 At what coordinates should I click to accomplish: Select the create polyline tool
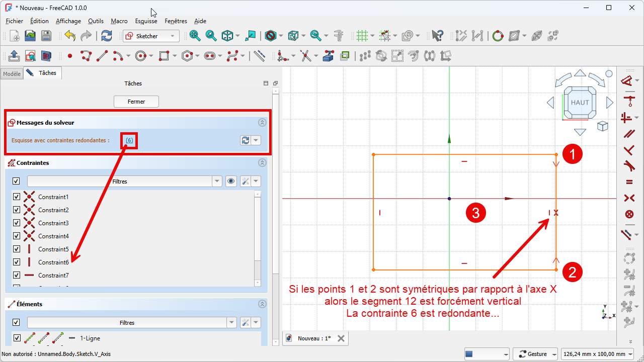coord(86,56)
